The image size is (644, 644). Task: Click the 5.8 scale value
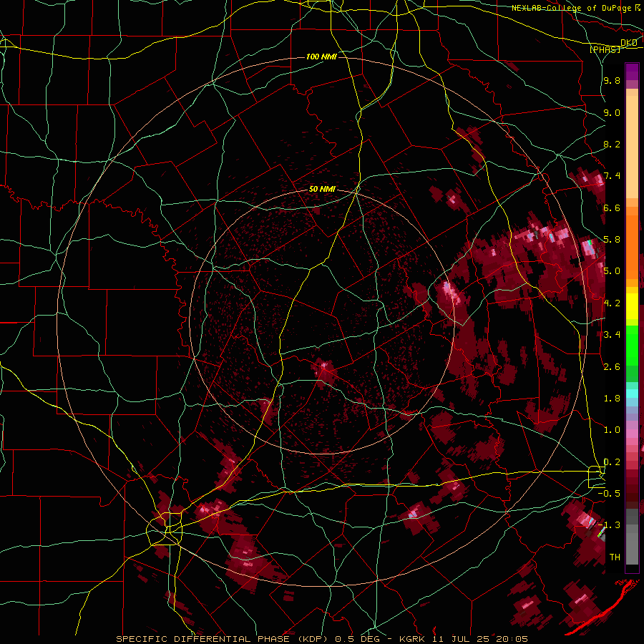click(612, 240)
